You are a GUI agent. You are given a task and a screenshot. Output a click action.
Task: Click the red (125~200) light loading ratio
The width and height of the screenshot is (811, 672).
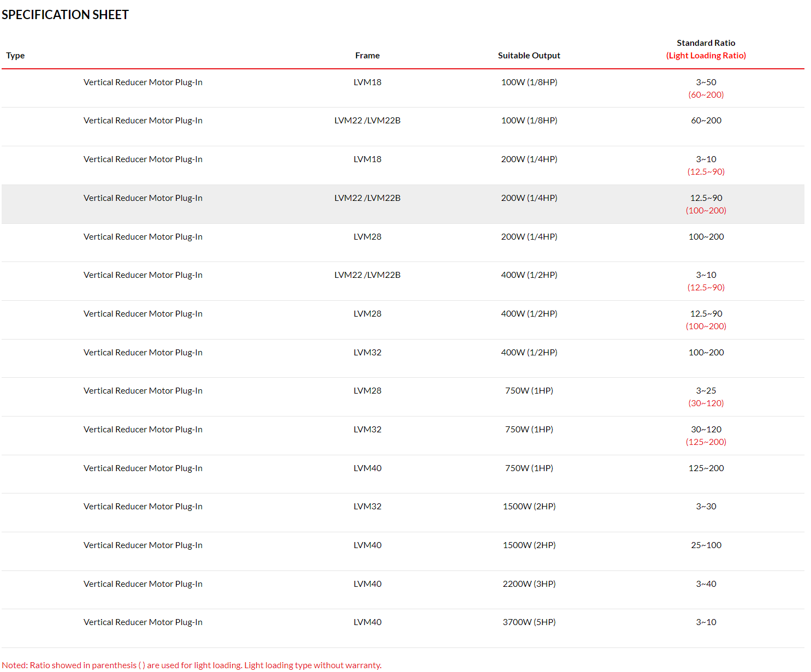pyautogui.click(x=706, y=442)
